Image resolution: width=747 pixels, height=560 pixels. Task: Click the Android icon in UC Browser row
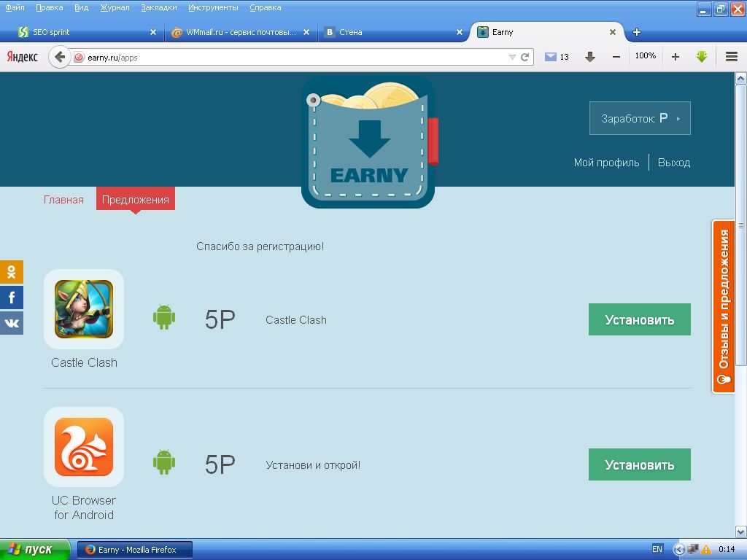(x=164, y=462)
